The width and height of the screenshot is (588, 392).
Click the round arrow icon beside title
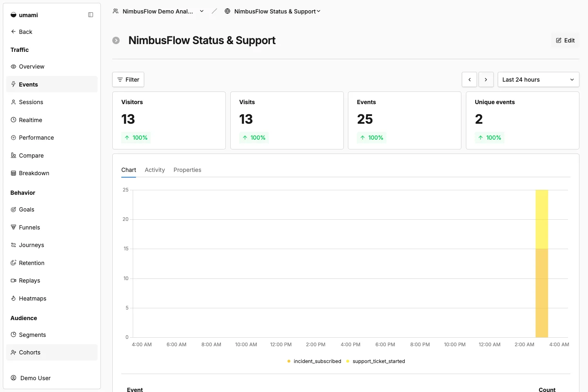point(116,40)
